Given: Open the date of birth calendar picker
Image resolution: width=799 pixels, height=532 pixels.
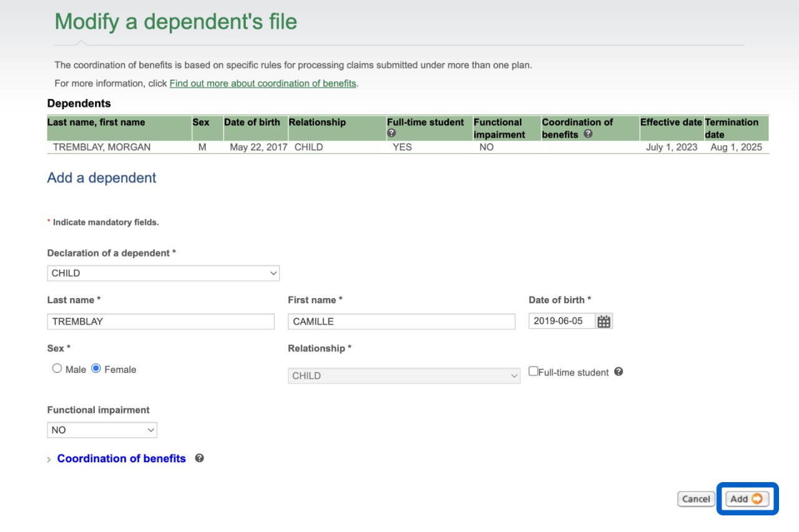Looking at the screenshot, I should coord(604,322).
